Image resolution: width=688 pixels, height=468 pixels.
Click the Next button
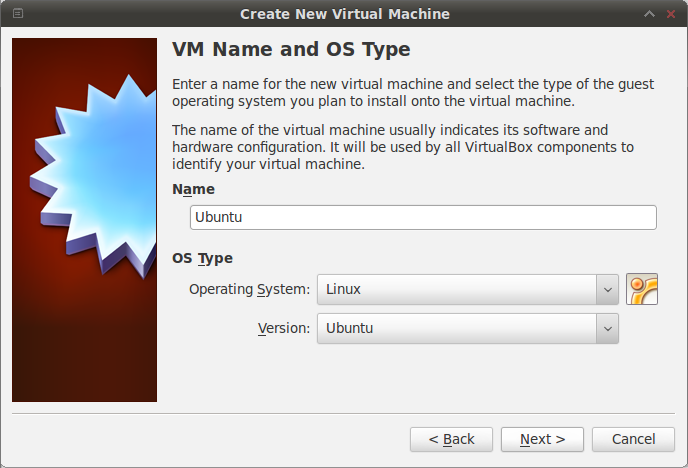(x=542, y=439)
